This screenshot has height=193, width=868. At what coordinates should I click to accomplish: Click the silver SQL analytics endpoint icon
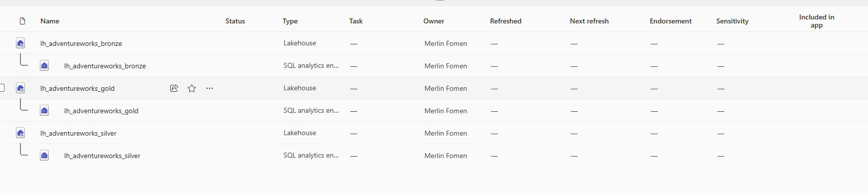tap(44, 156)
